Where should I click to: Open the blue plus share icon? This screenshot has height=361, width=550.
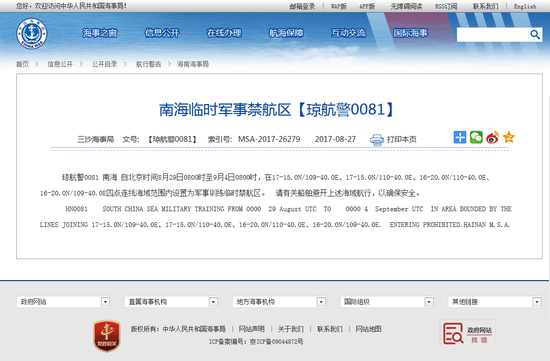pyautogui.click(x=460, y=137)
